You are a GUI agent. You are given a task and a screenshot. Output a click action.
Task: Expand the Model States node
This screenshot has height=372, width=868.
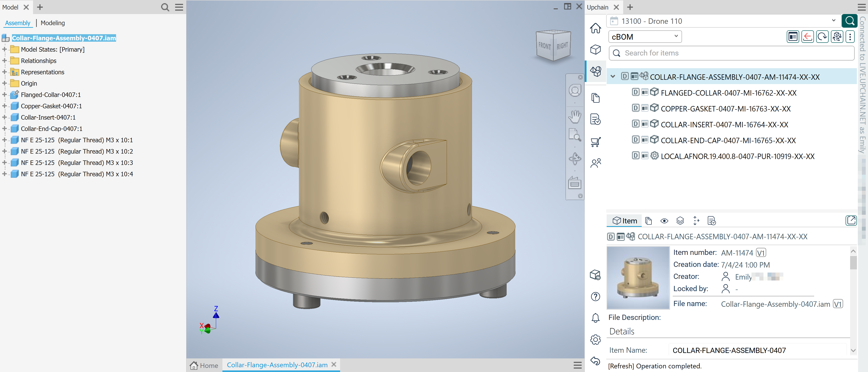tap(4, 49)
